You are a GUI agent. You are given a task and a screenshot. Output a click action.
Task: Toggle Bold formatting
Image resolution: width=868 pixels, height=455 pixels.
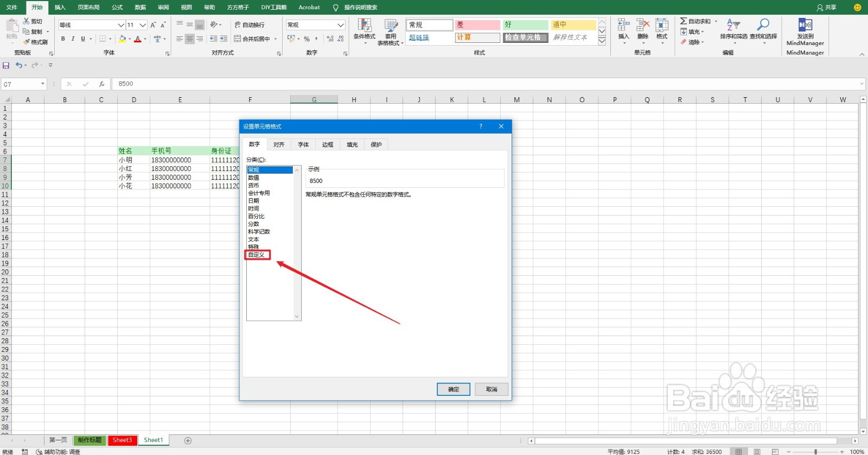click(x=63, y=39)
